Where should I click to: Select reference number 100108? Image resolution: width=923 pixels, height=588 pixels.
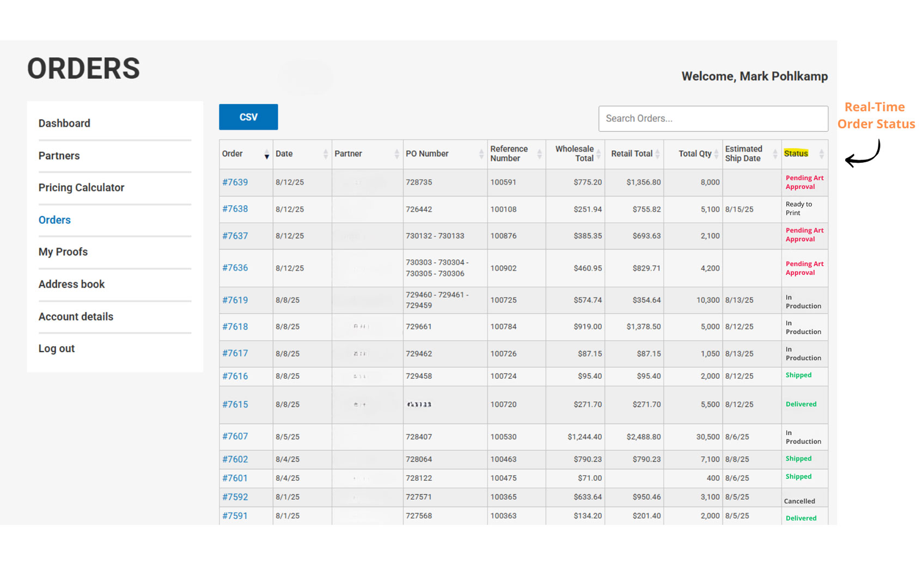pos(503,209)
